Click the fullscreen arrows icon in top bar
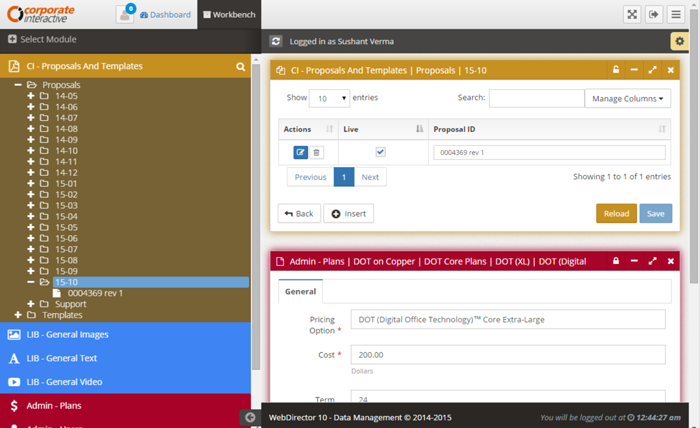This screenshot has height=428, width=700. (x=632, y=14)
